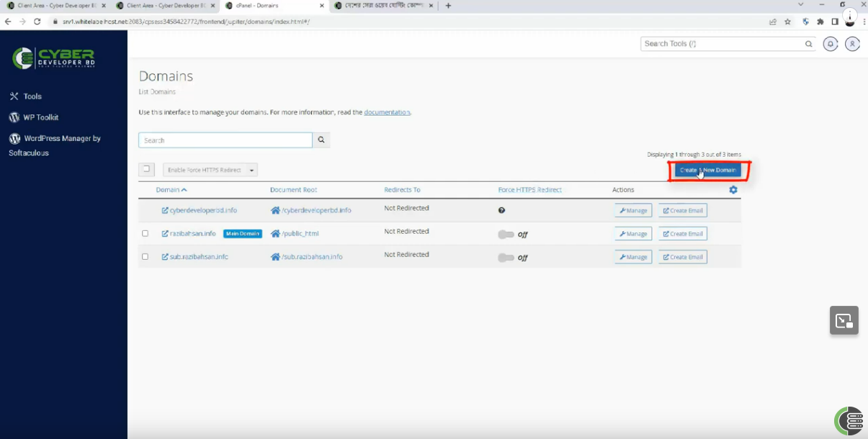
Task: Toggle Force HTTPS Redirect for sub.razibahsan.info
Action: (x=506, y=258)
